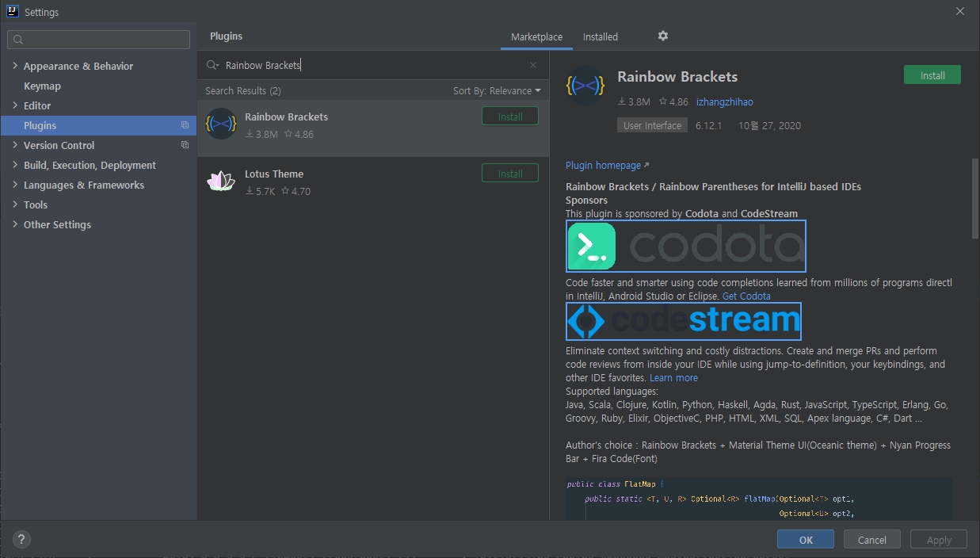Screen dimensions: 980x558
Task: Expand Appearance & Behavior settings
Action: coord(15,66)
